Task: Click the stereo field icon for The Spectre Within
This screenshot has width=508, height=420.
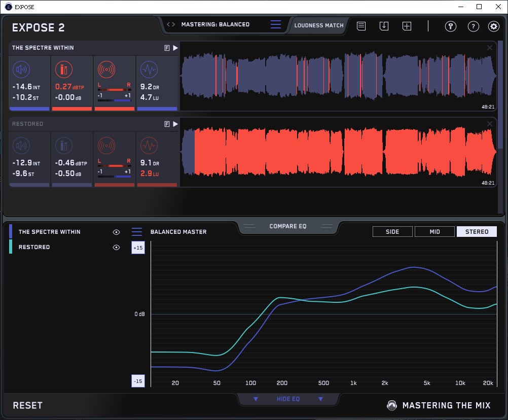Action: point(106,69)
